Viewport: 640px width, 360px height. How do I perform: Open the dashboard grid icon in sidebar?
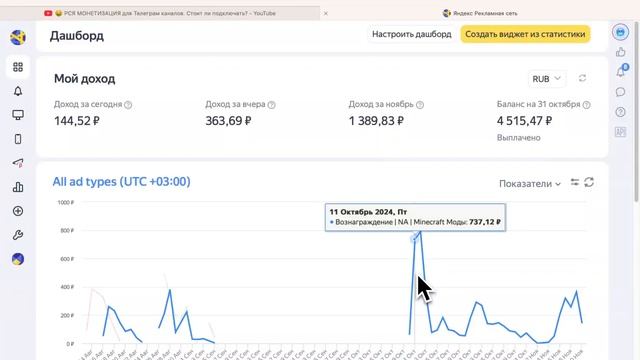pos(18,67)
